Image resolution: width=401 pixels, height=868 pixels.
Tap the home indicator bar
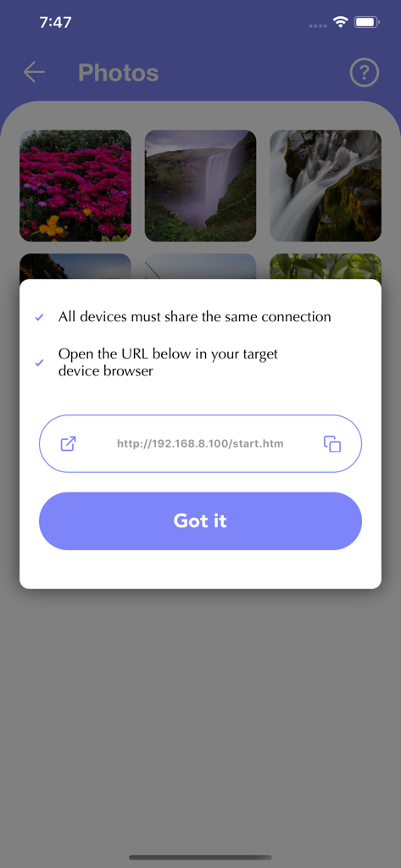pos(200,858)
